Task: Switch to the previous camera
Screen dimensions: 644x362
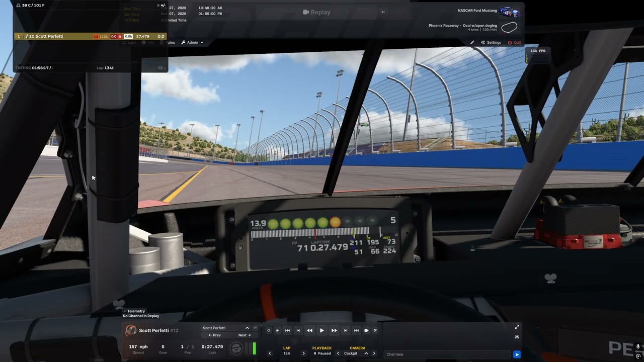Action: pyautogui.click(x=338, y=353)
